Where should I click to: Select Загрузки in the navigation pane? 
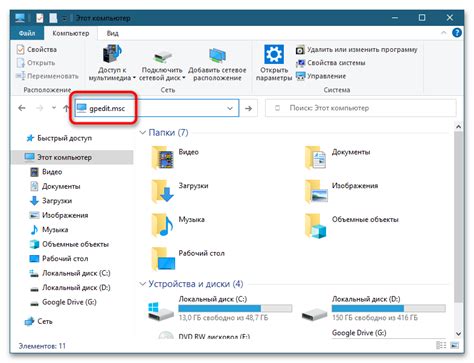coord(51,201)
